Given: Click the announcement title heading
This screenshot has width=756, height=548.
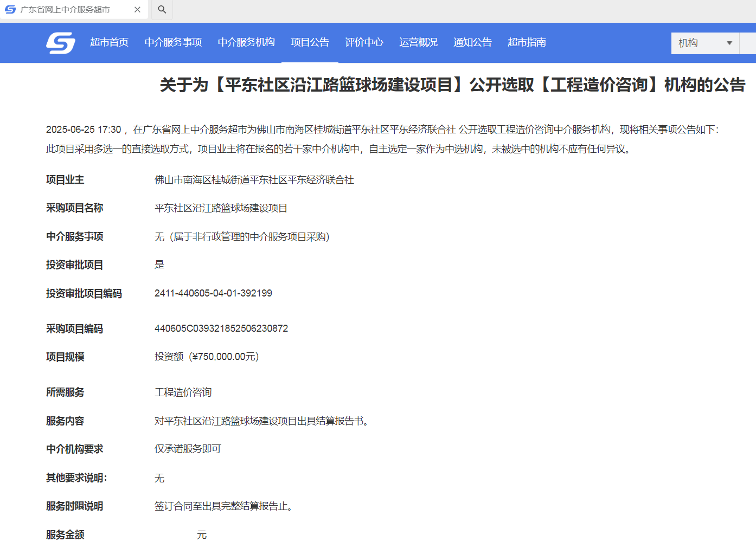Looking at the screenshot, I should coord(452,85).
